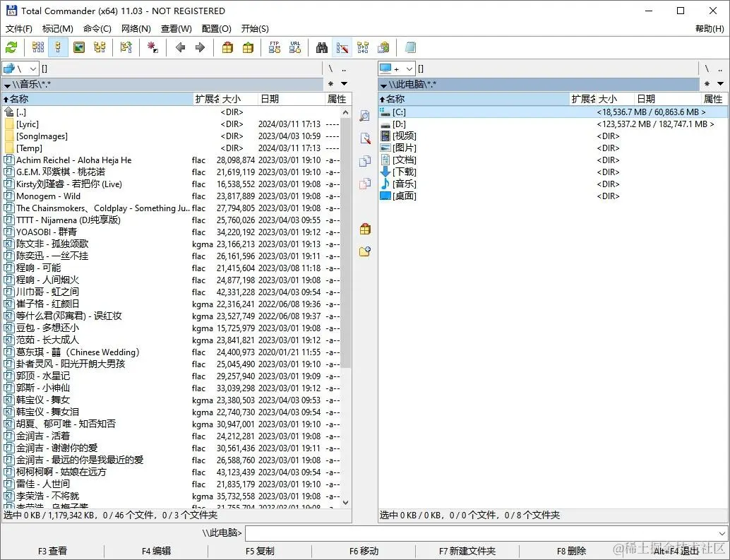The width and height of the screenshot is (730, 560).
Task: Open the notepad icon in the toolbar
Action: 410,47
